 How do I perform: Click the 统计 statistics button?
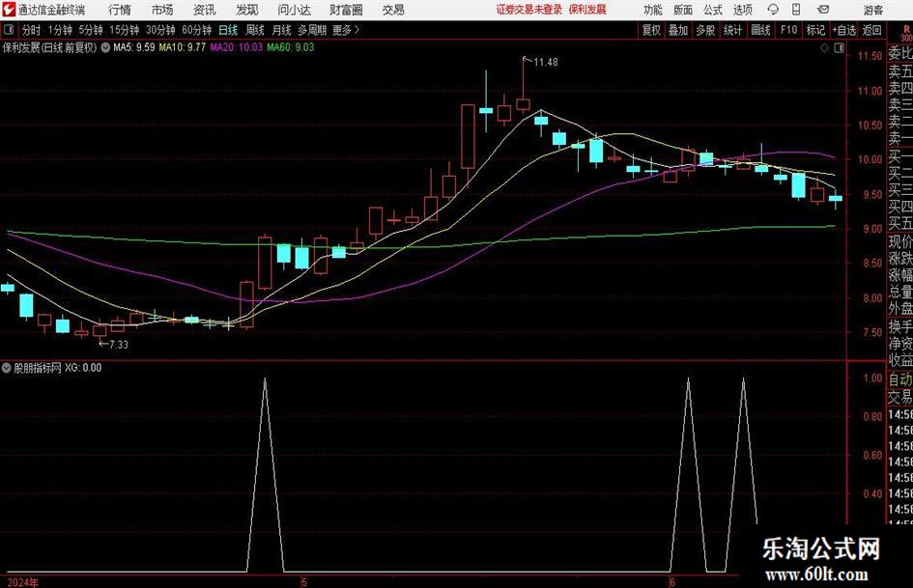(732, 30)
